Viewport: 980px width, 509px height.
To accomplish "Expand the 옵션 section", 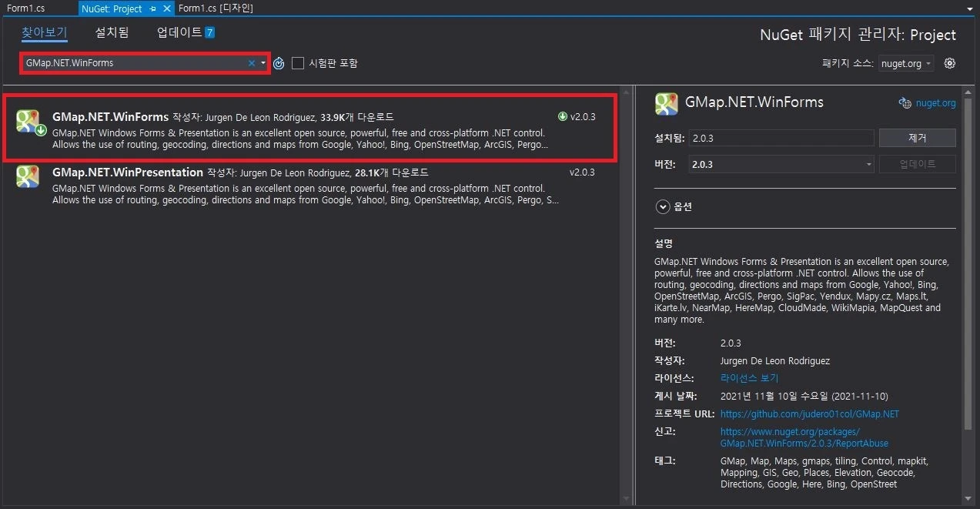I will click(x=663, y=206).
